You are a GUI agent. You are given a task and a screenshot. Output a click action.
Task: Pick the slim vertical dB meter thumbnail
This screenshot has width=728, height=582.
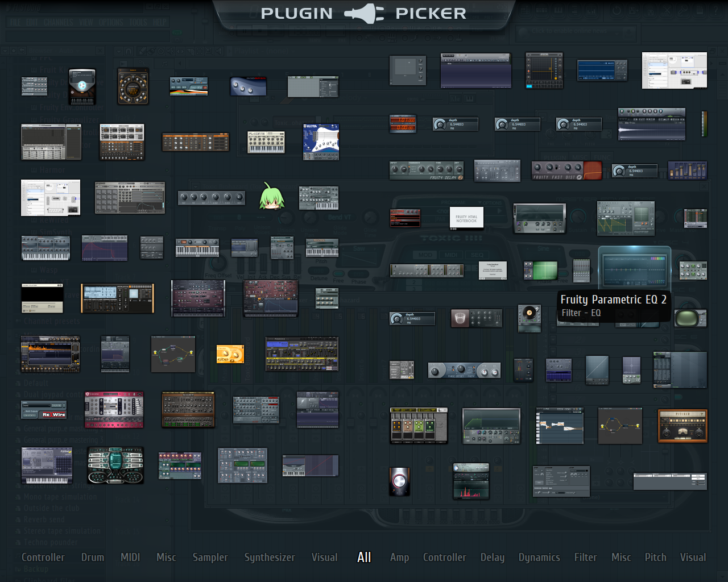704,123
